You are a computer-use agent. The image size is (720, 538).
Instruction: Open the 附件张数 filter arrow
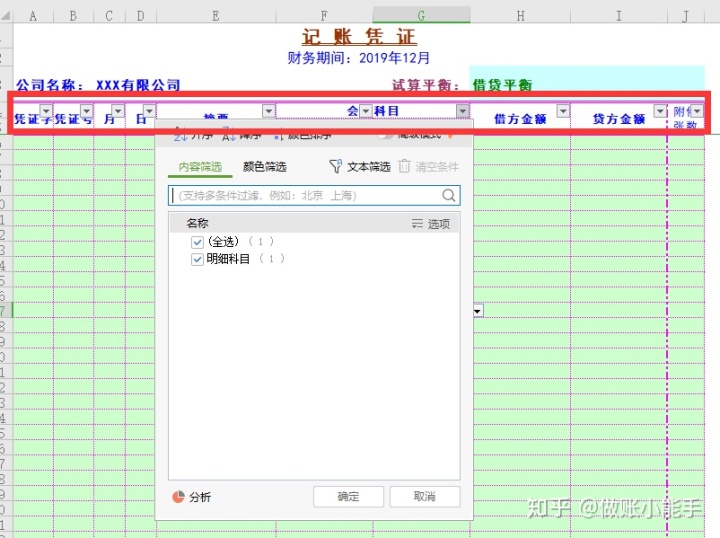pos(697,111)
